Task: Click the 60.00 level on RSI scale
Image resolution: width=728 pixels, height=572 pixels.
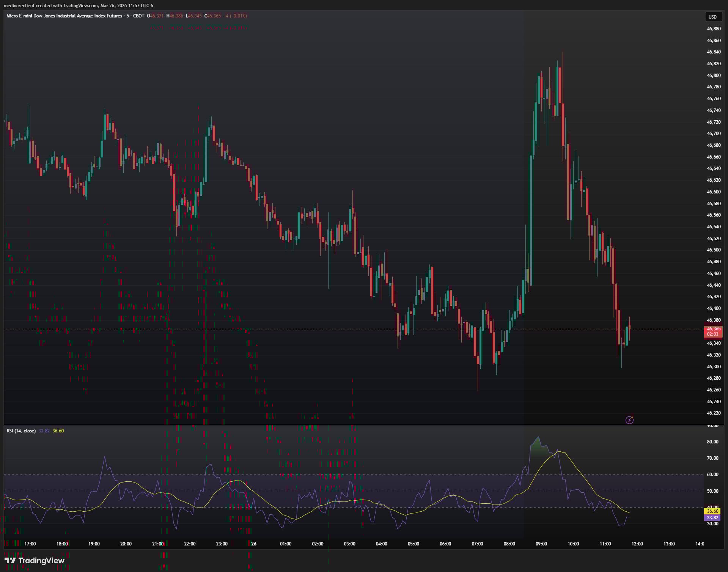Action: 712,474
